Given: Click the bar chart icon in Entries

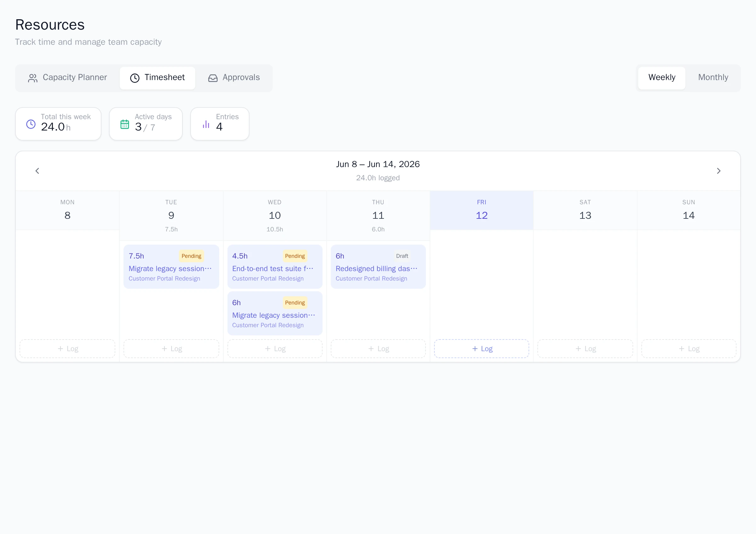Looking at the screenshot, I should coord(206,124).
